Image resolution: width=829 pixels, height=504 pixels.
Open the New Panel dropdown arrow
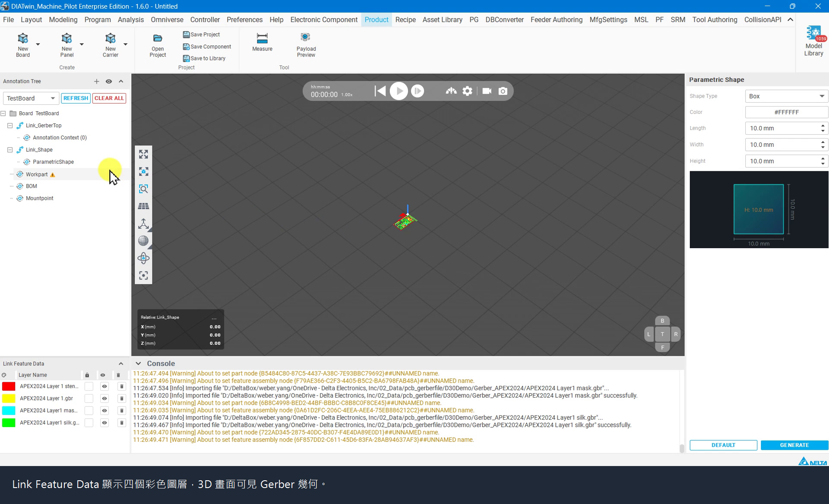pos(82,44)
